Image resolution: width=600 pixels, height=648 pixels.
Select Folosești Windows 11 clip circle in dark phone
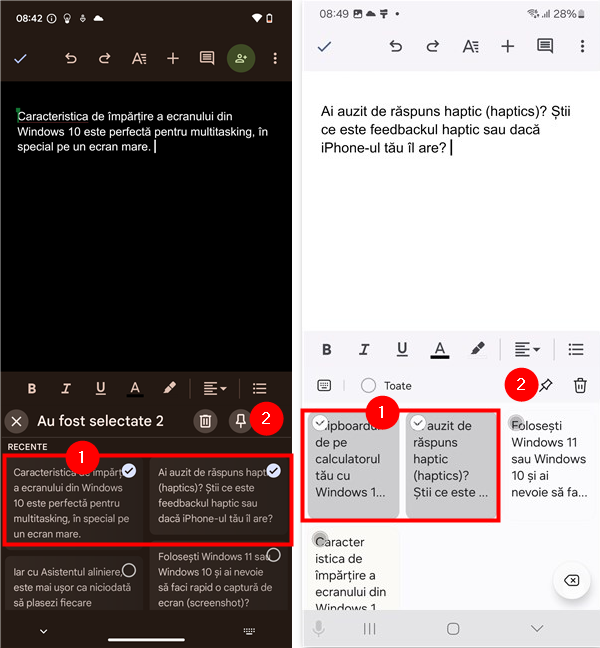pos(274,555)
